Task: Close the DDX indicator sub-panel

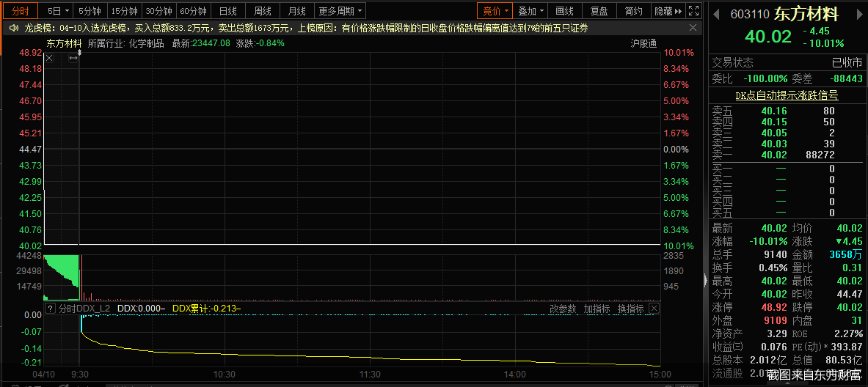Action: point(654,309)
